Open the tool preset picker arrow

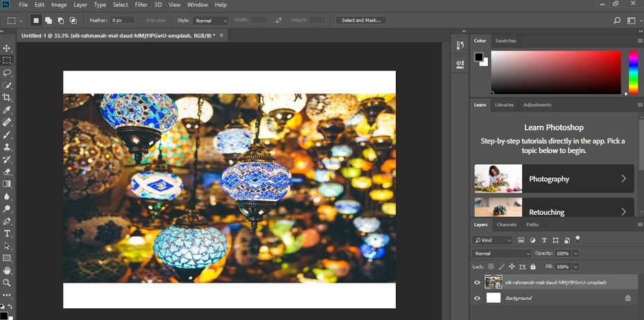[21, 21]
